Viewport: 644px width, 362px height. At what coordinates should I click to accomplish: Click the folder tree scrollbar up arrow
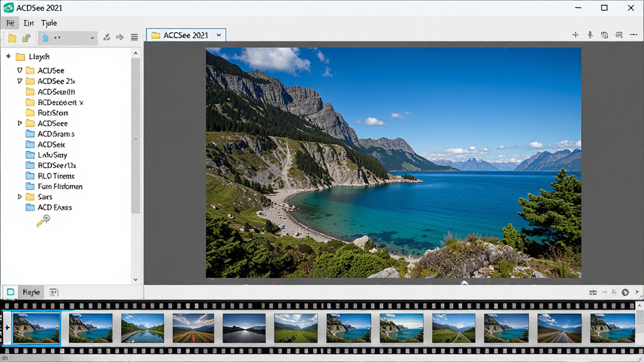coord(136,53)
